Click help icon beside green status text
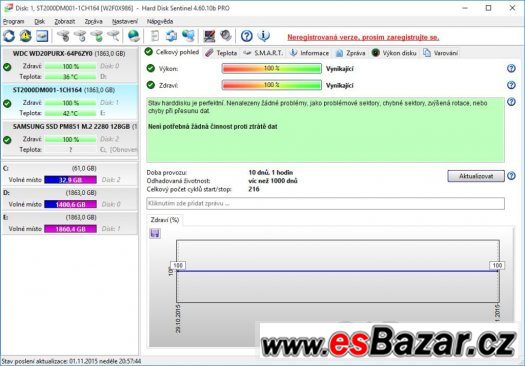The width and height of the screenshot is (525, 366). (x=511, y=101)
